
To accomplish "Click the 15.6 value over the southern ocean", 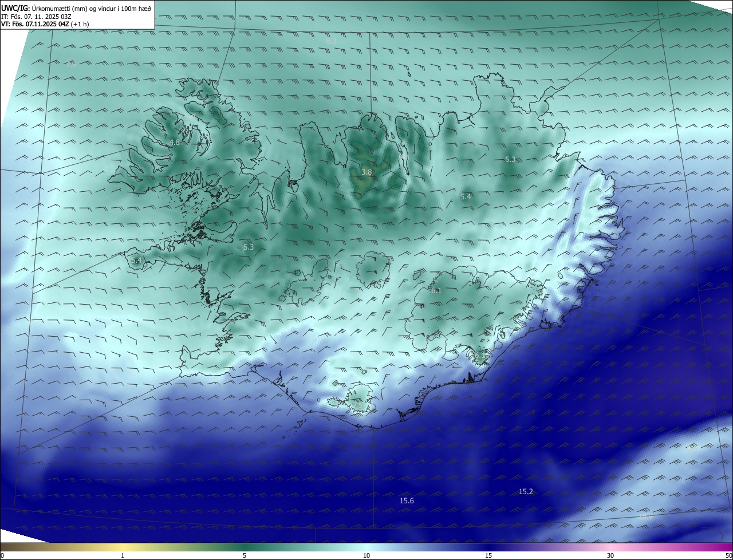I will 407,501.
